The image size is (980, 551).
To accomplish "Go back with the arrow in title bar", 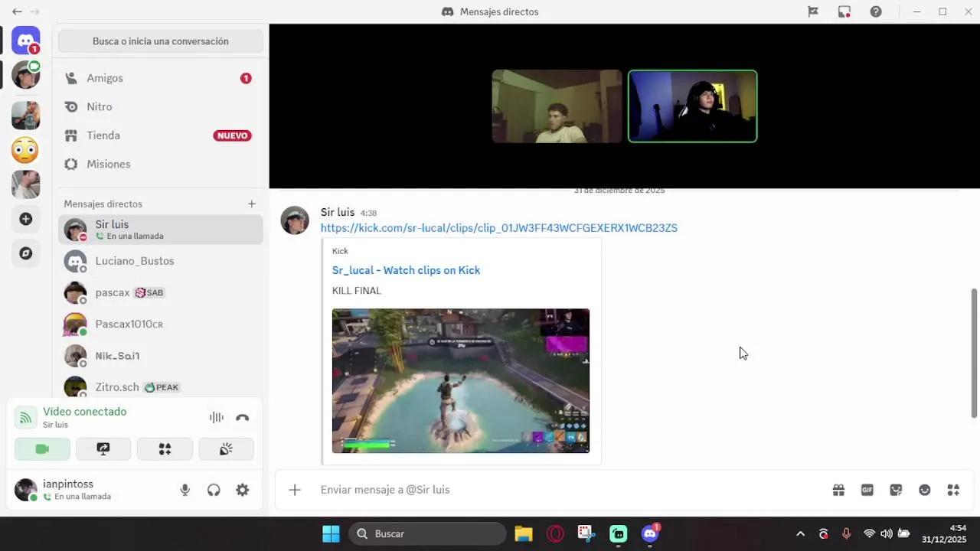I will 17,11.
